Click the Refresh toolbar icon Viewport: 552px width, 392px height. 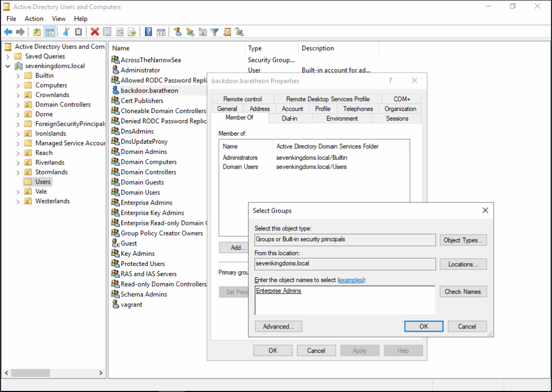coord(120,32)
